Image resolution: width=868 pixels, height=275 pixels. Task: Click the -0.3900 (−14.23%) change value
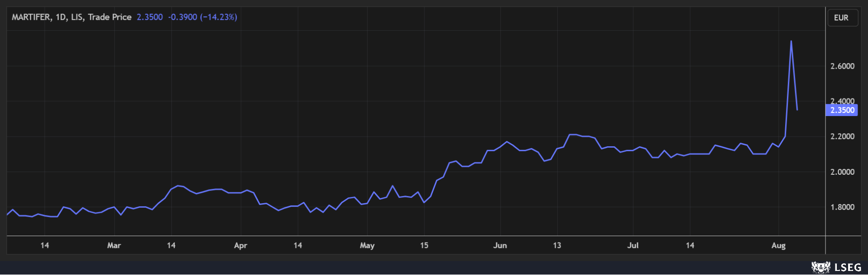pyautogui.click(x=203, y=17)
